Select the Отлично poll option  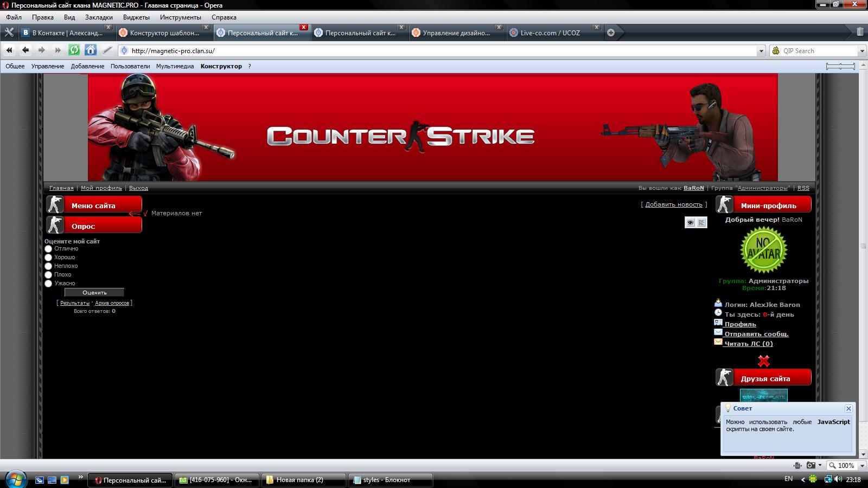48,249
